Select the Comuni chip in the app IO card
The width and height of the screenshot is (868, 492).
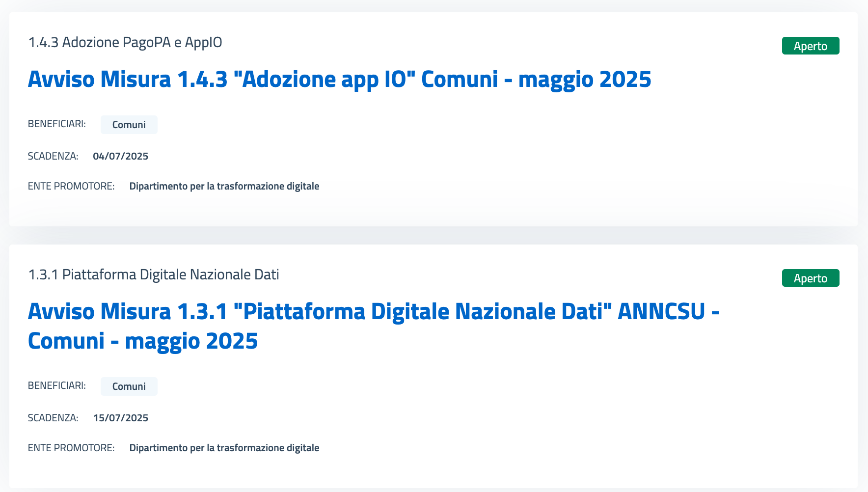coord(129,125)
